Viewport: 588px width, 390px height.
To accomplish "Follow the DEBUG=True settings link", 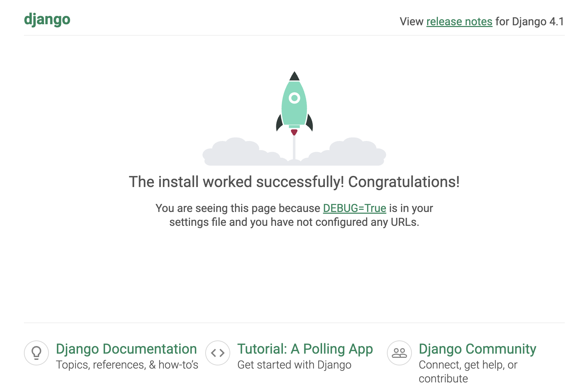I will click(x=354, y=208).
